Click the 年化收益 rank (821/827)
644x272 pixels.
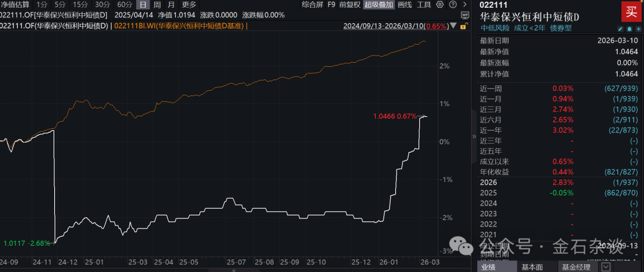(622, 172)
